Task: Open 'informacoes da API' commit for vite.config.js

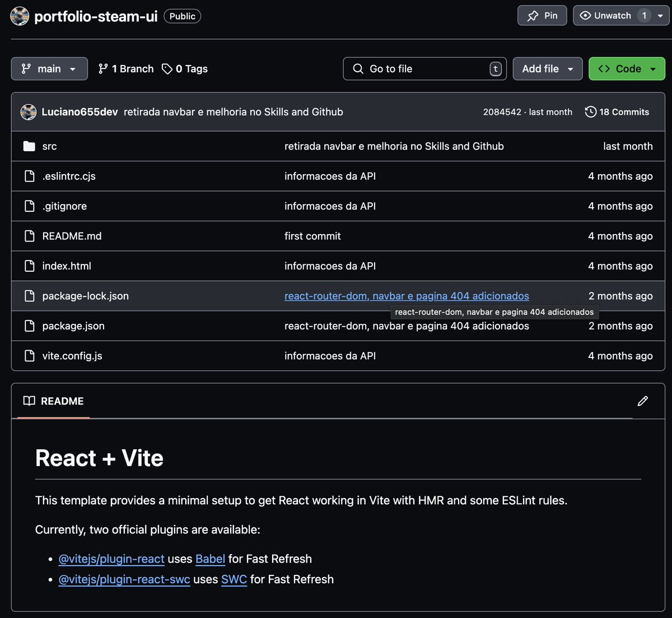Action: [330, 356]
